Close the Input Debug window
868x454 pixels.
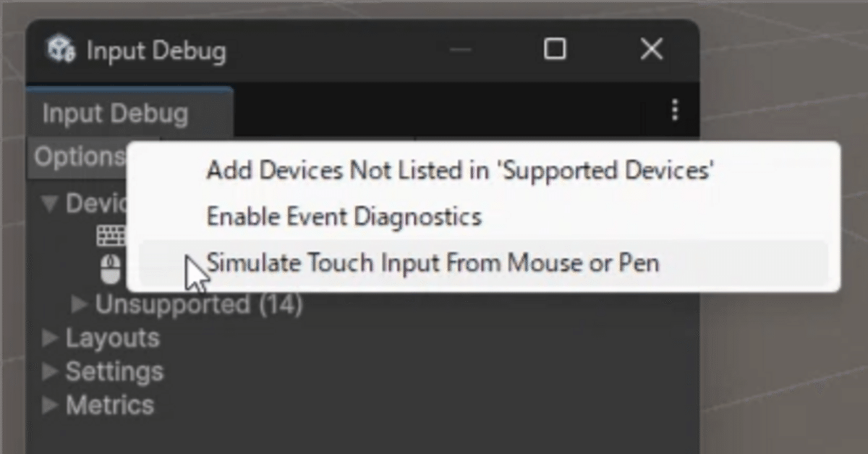[x=651, y=49]
